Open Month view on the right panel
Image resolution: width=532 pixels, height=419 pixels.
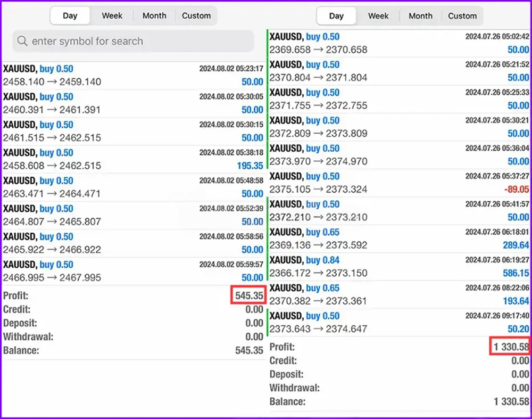420,16
